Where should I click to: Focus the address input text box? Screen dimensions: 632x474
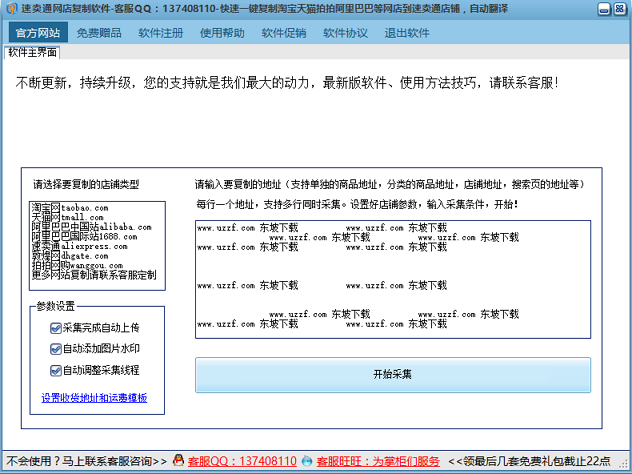[x=393, y=279]
